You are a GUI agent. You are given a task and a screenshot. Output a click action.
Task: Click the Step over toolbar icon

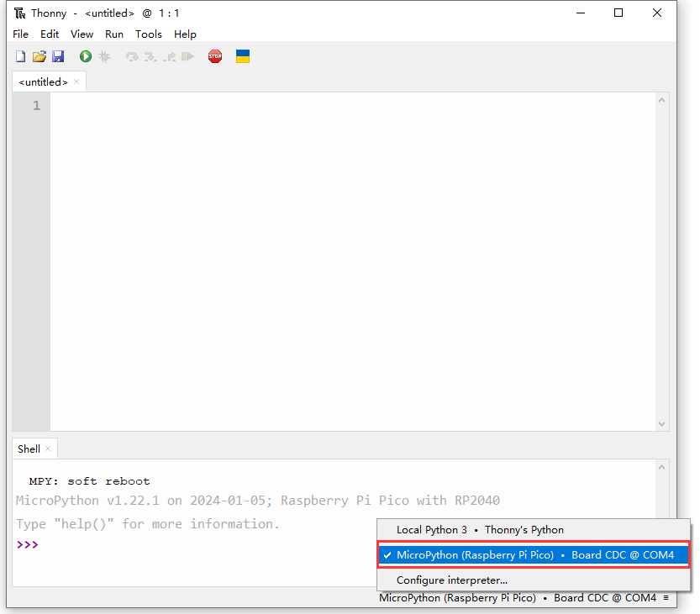click(132, 56)
